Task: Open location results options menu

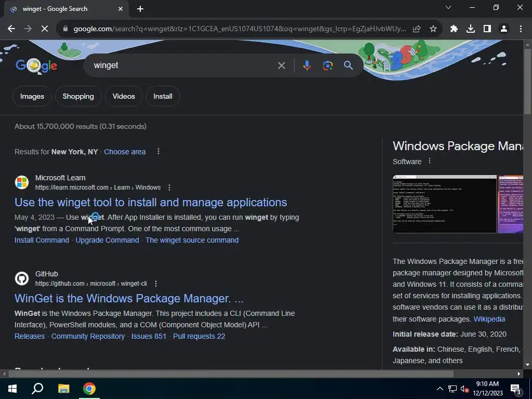Action: [158, 151]
